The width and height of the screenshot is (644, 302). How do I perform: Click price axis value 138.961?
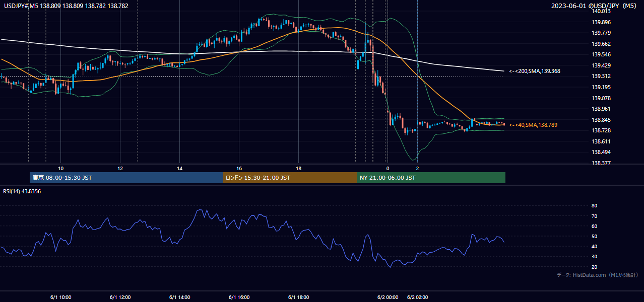click(x=602, y=109)
